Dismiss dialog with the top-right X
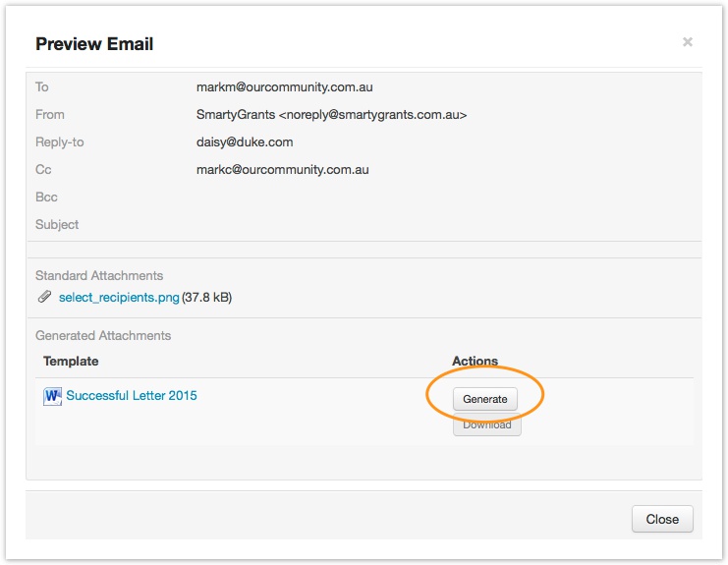The image size is (728, 565). (x=688, y=42)
